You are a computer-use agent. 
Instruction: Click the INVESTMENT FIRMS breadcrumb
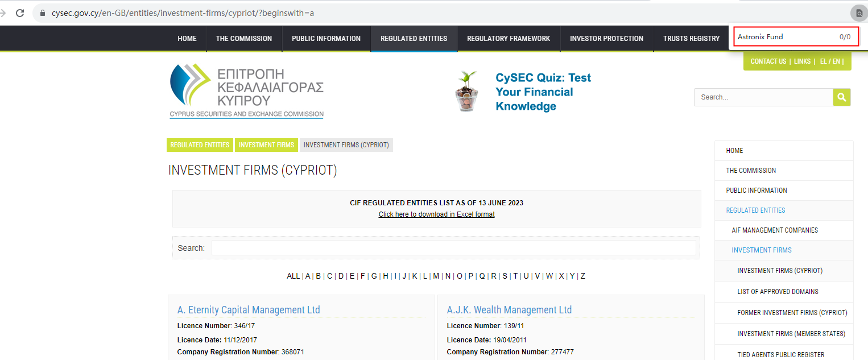(x=266, y=145)
